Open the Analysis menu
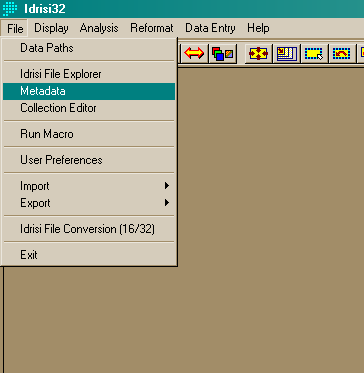Screen dimensions: 364x373 pyautogui.click(x=99, y=28)
